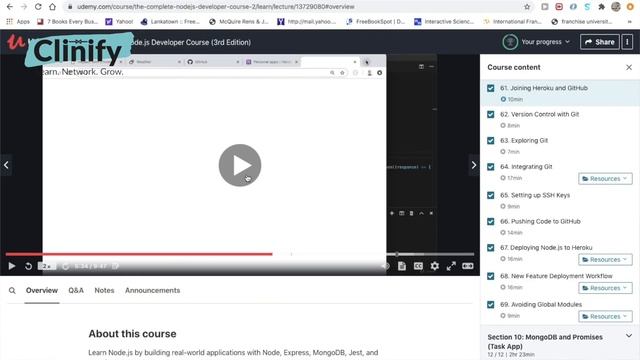Bookmark page with the star icon
This screenshot has width=640, height=360.
527,7
